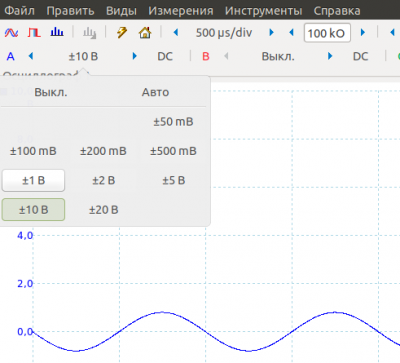The width and height of the screenshot is (400, 363).
Task: Select the red square wave mode icon
Action: [34, 33]
